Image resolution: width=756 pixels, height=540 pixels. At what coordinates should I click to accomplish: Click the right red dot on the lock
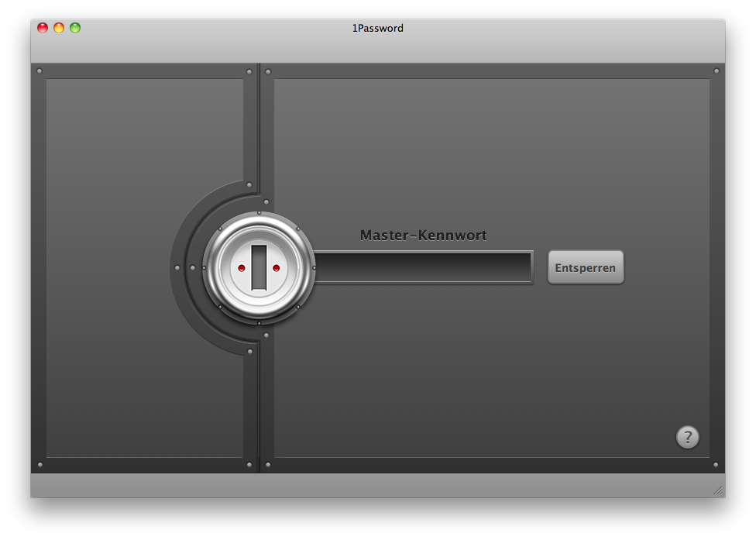coord(276,268)
